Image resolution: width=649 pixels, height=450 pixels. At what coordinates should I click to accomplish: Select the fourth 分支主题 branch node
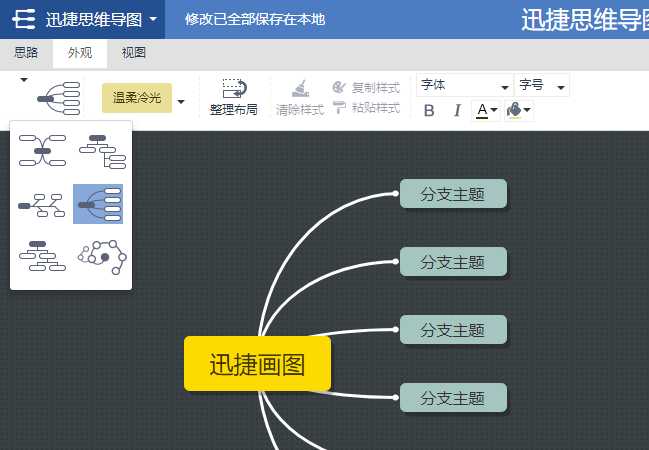click(x=453, y=398)
